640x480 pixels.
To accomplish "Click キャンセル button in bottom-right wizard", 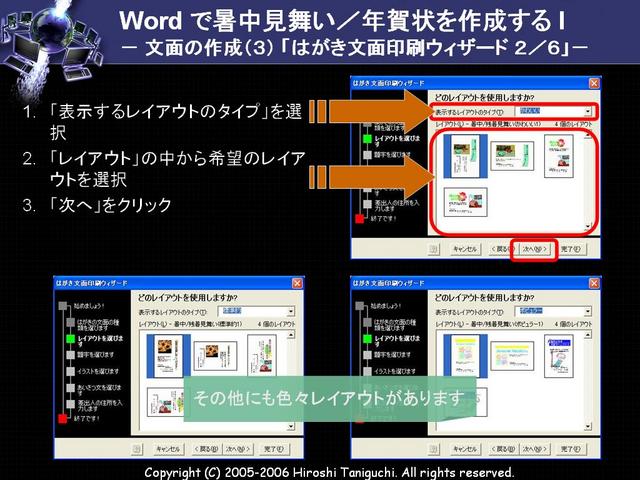I will click(x=465, y=449).
